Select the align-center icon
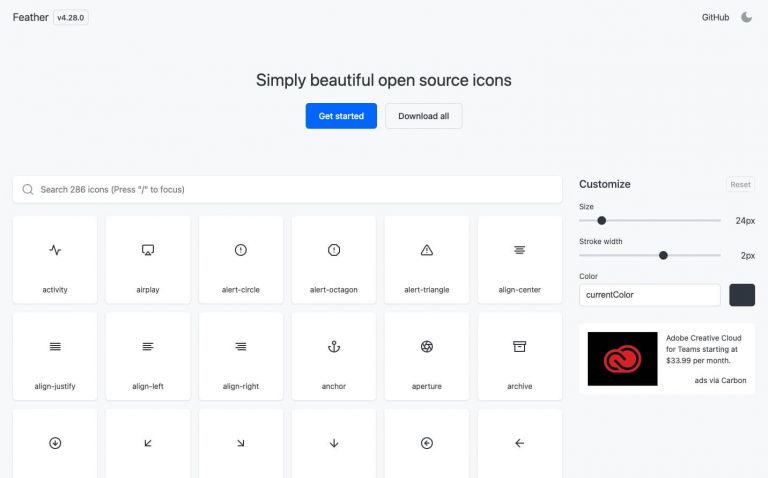 [x=520, y=259]
